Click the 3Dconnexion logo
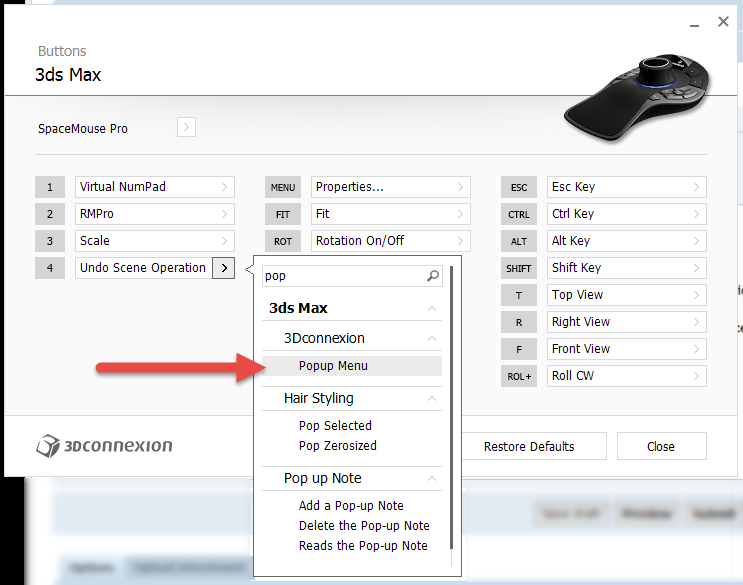Image resolution: width=743 pixels, height=585 pixels. [x=104, y=446]
